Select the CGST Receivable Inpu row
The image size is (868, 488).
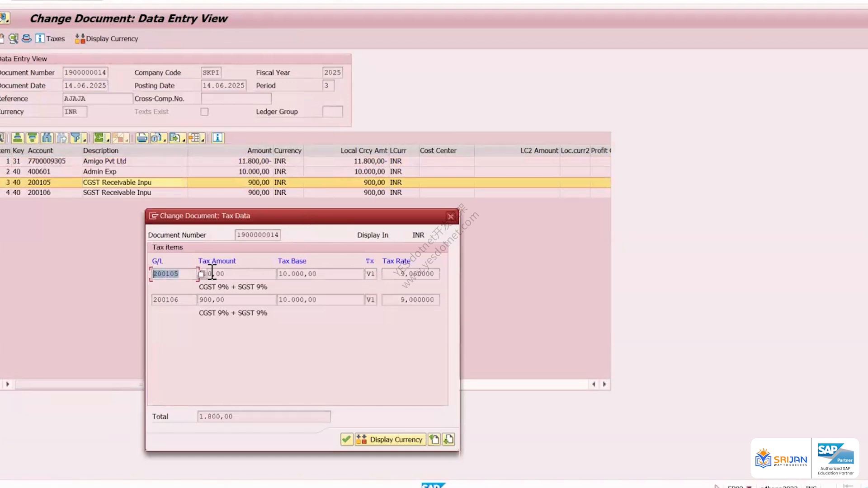tap(305, 182)
